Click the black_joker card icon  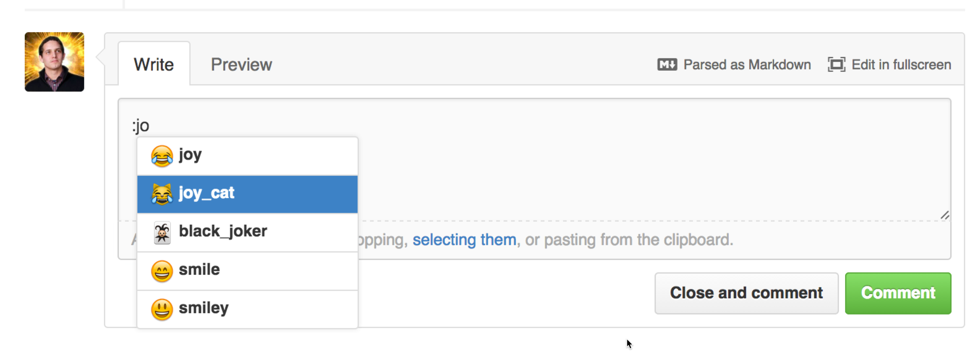coord(162,232)
